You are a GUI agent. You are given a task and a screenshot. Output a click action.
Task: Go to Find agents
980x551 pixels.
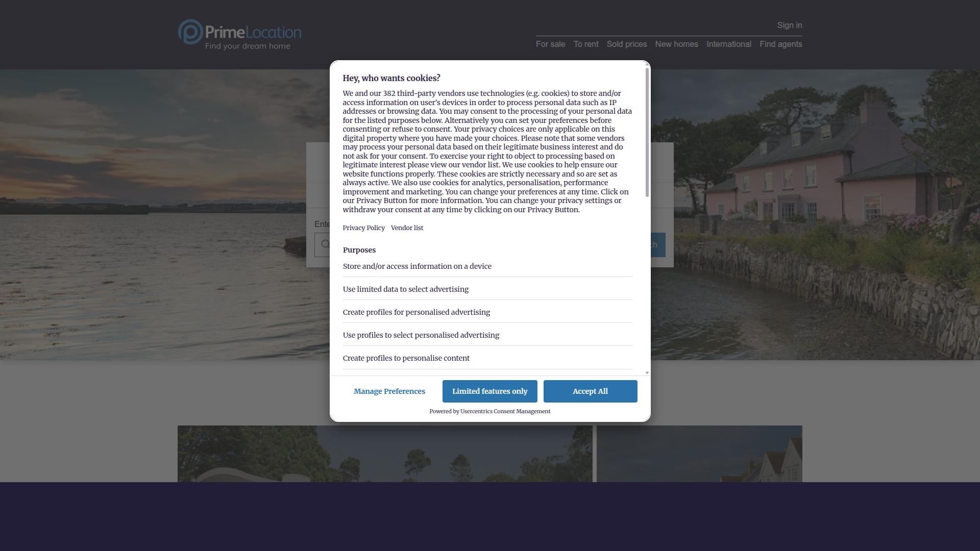tap(781, 44)
